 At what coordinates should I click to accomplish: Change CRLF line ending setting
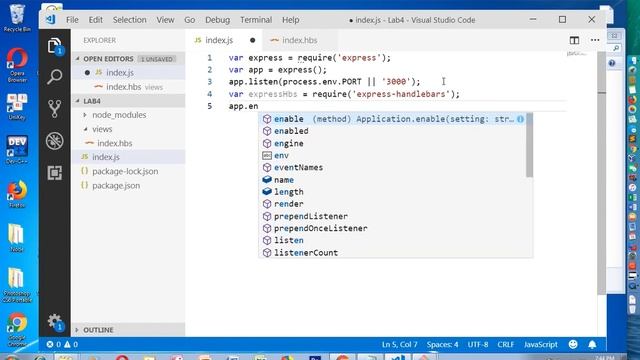[x=506, y=344]
